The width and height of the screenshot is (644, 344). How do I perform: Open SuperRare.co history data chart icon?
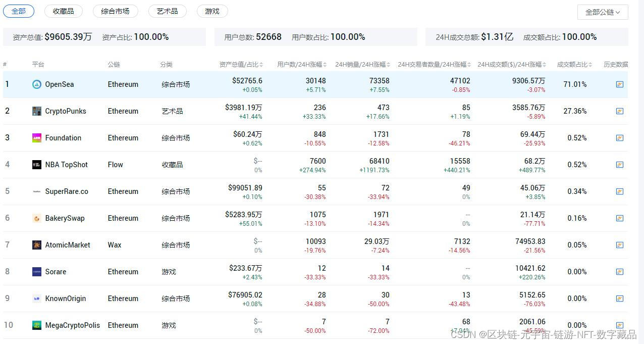pos(620,191)
